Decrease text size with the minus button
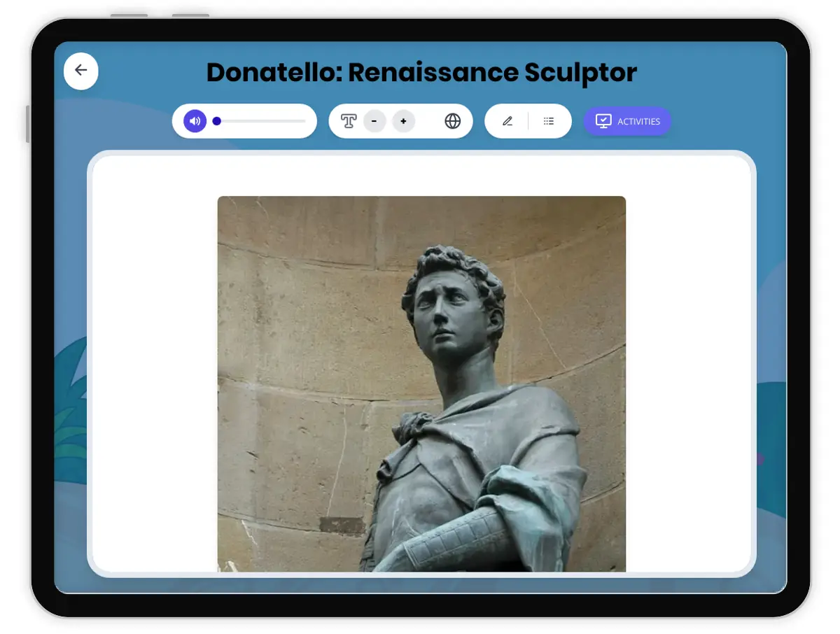 (374, 121)
